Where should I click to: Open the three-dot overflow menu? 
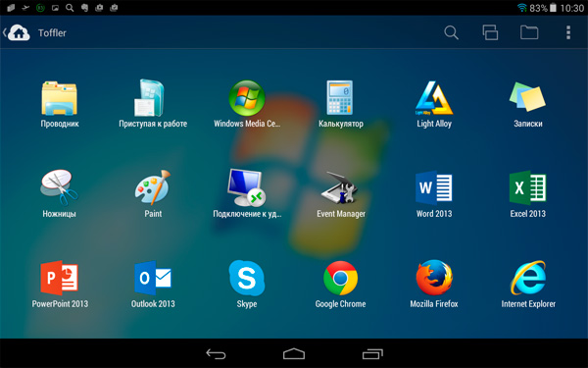point(568,32)
